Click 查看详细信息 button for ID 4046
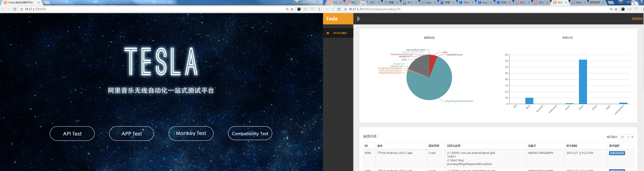Image resolution: width=644 pixels, height=171 pixels. tap(617, 153)
